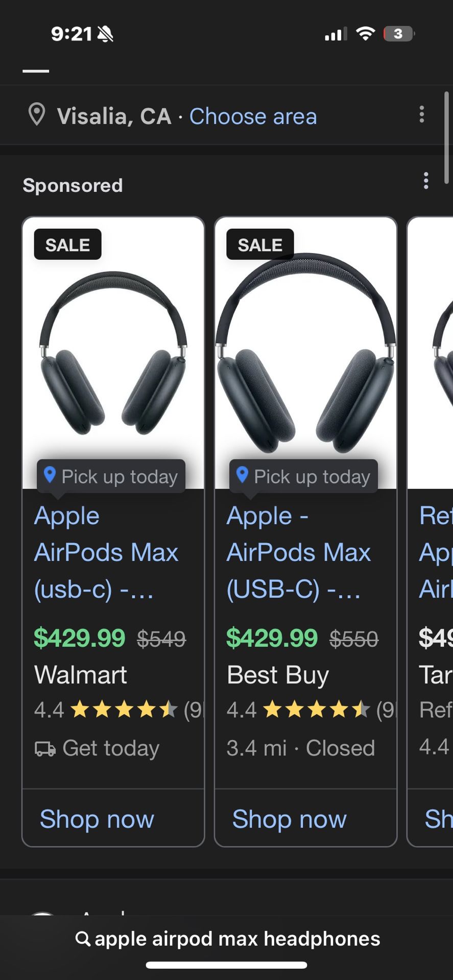This screenshot has height=980, width=453.
Task: Tap the Get today delivery truck icon
Action: 45,749
